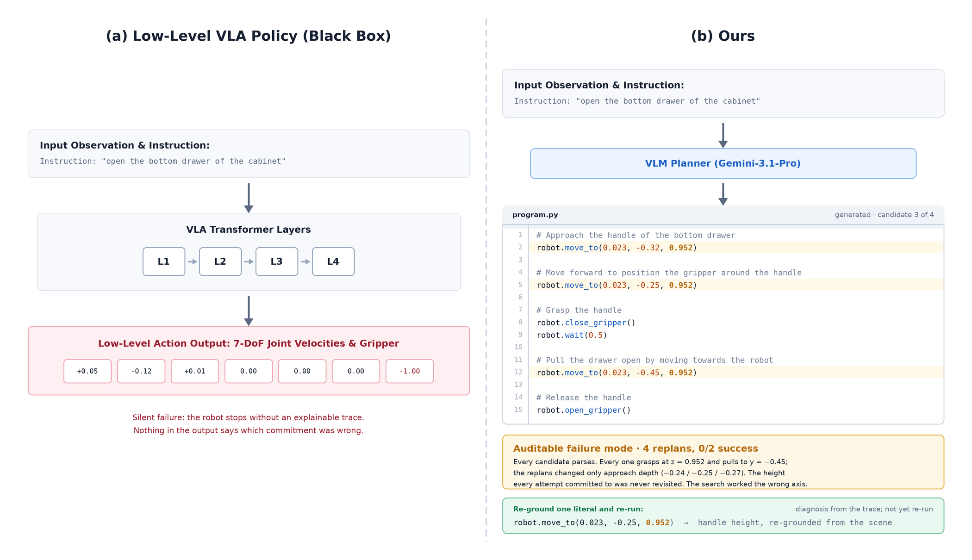The height and width of the screenshot is (560, 972).
Task: Click the '(b) Ours' title
Action: [723, 36]
